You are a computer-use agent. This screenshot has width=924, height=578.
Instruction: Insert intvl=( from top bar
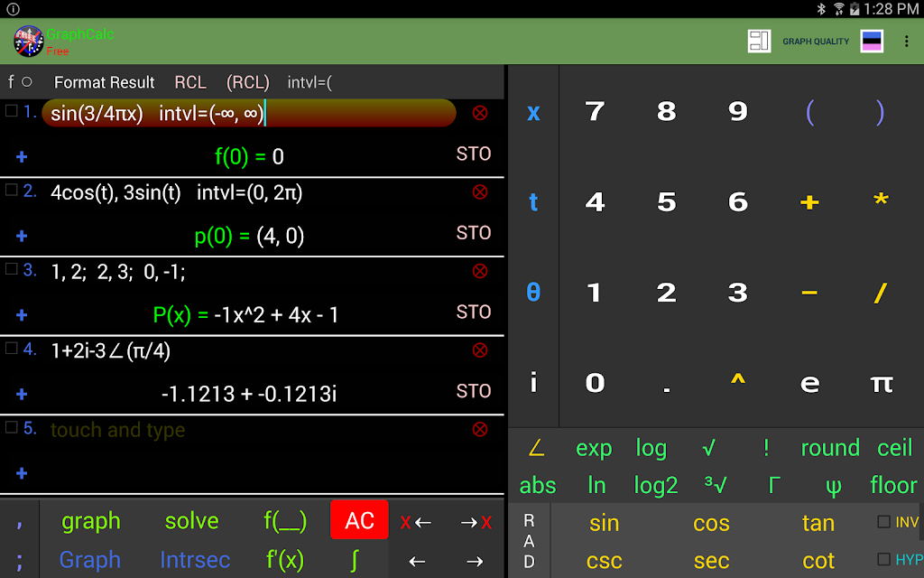(x=310, y=82)
